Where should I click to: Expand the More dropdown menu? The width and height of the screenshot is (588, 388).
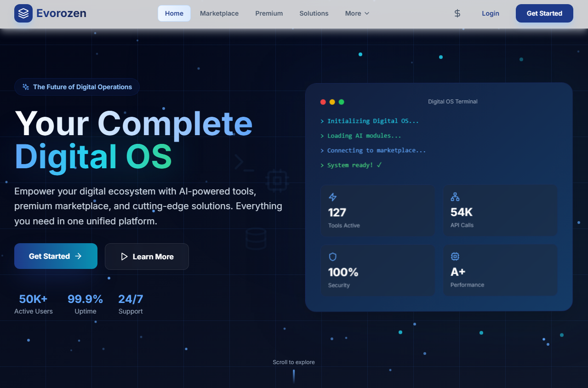click(x=357, y=13)
